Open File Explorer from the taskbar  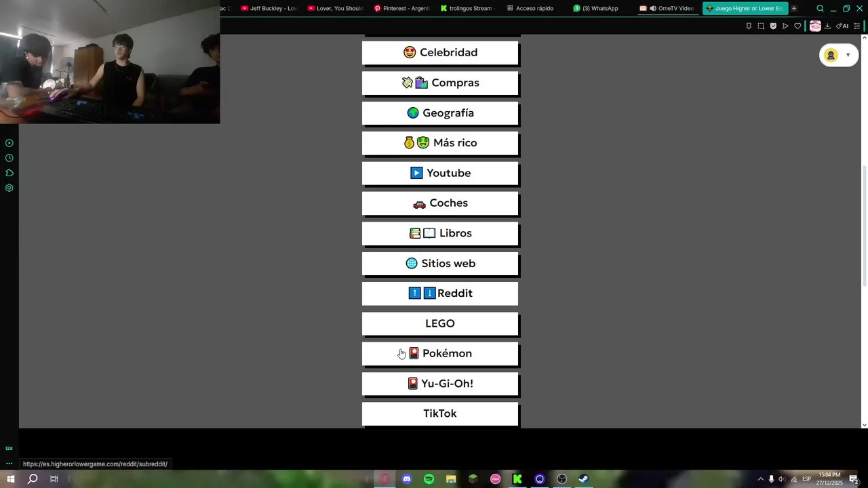451,479
